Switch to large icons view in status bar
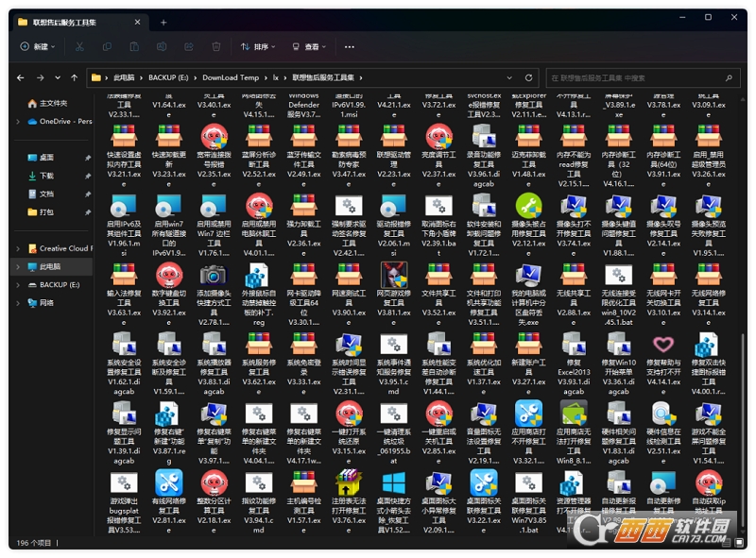 point(739,543)
